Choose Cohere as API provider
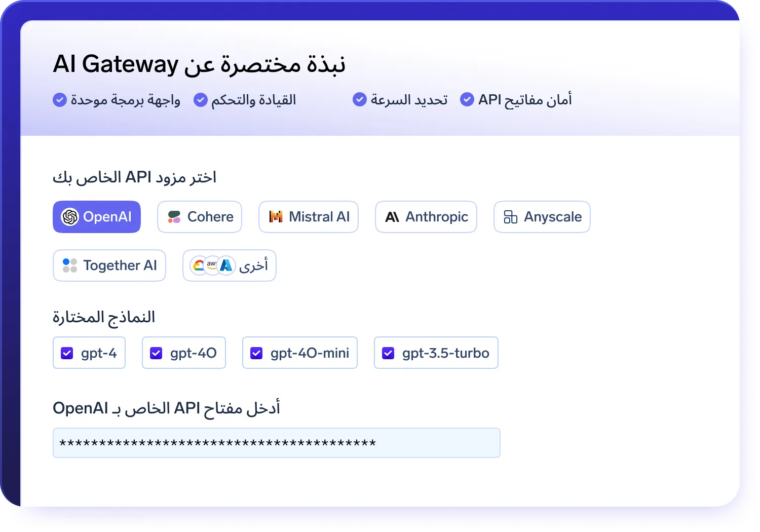Image resolution: width=760 pixels, height=532 pixels. point(200,217)
